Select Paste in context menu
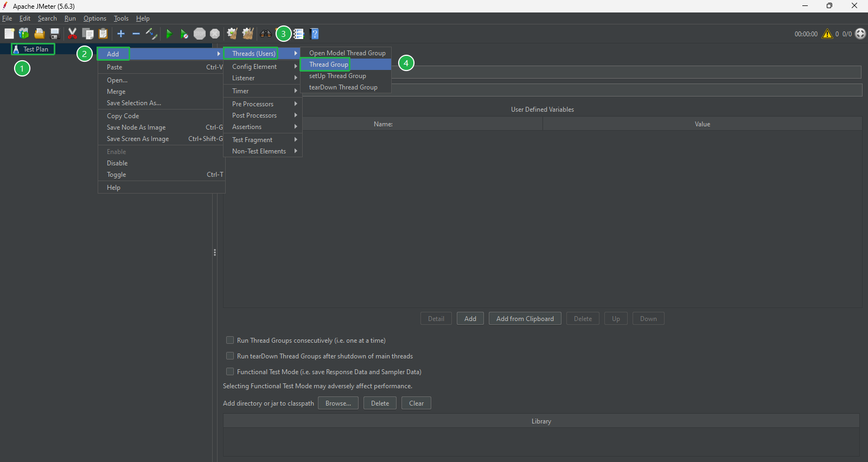 [x=161, y=67]
